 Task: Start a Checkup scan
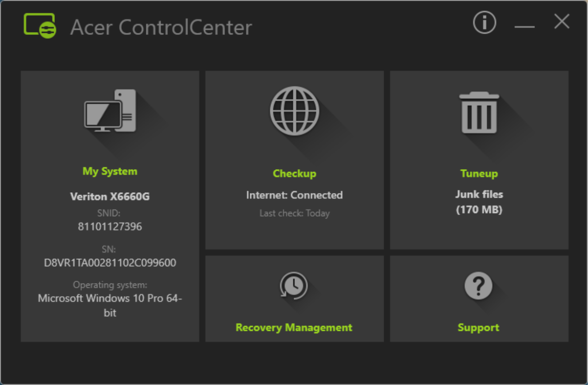point(294,173)
